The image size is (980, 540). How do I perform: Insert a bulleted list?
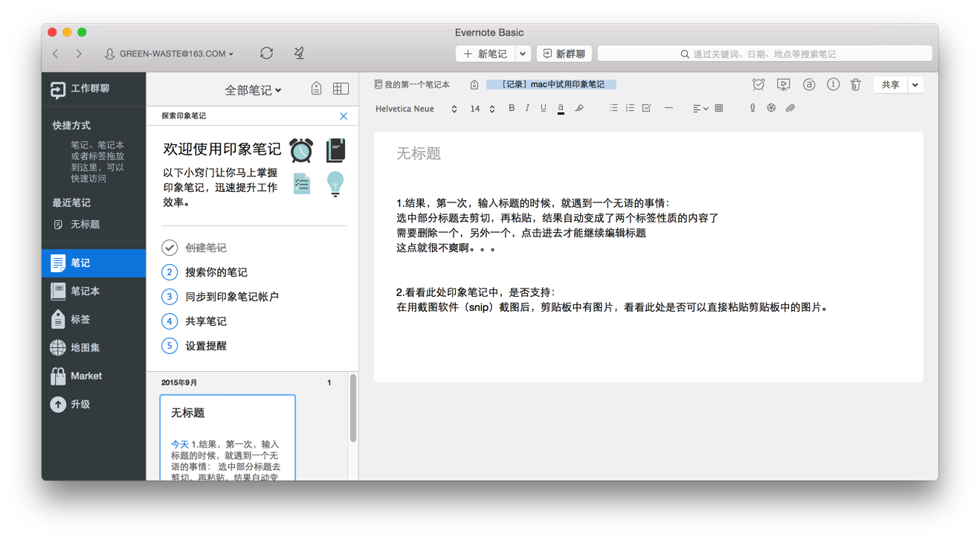[613, 109]
